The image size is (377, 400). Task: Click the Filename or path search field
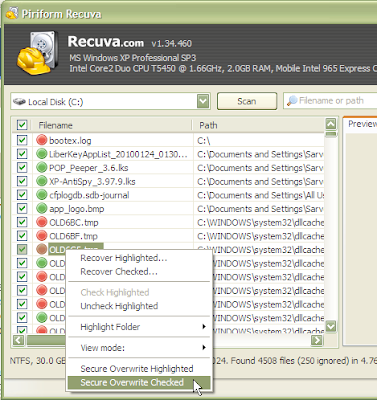[x=331, y=101]
